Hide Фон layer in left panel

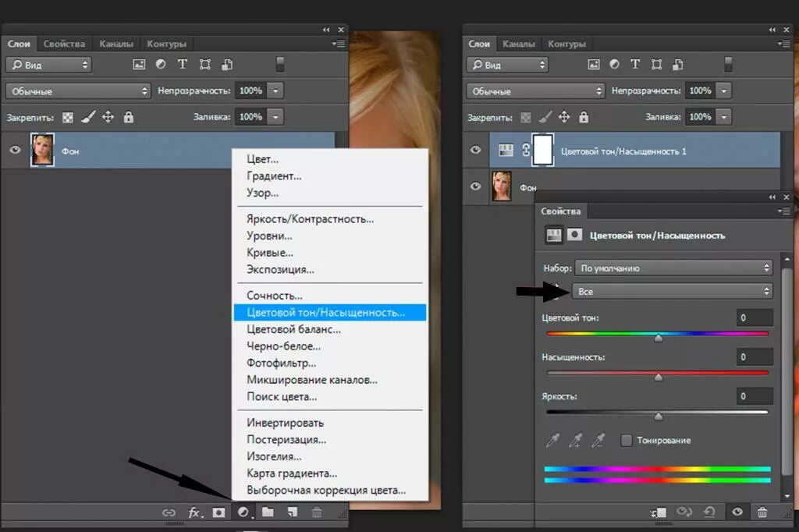(x=16, y=150)
